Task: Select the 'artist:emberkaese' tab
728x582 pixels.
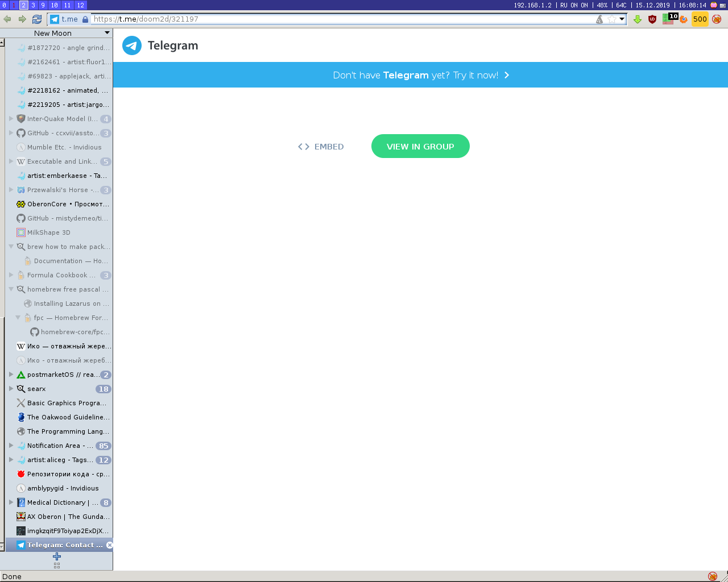Action: pyautogui.click(x=59, y=176)
